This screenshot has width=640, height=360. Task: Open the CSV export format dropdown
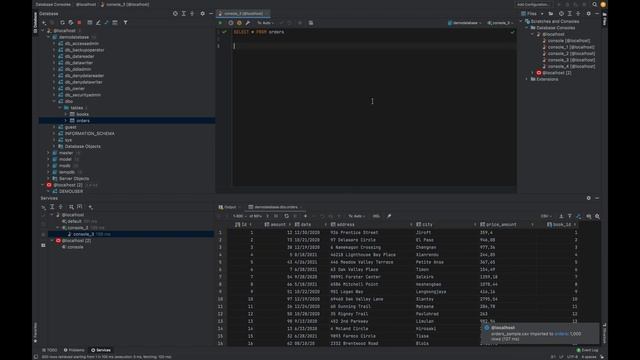click(546, 216)
